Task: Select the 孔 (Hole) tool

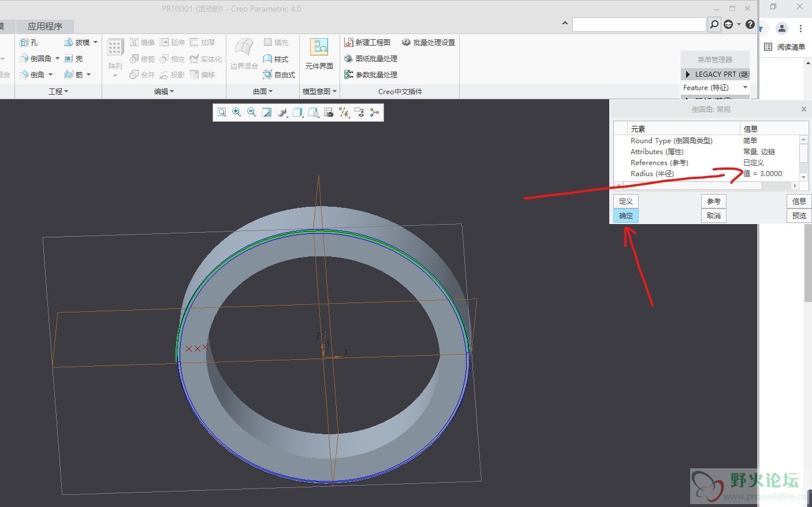Action: click(29, 42)
